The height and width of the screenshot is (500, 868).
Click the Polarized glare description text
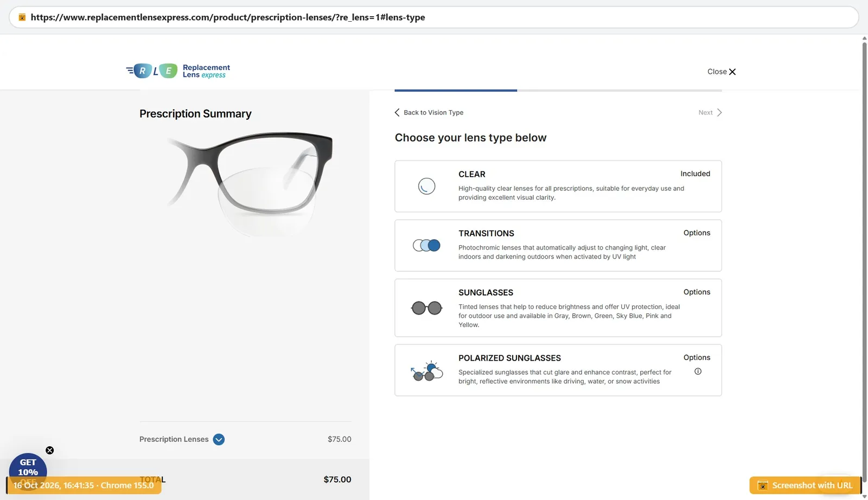[565, 377]
